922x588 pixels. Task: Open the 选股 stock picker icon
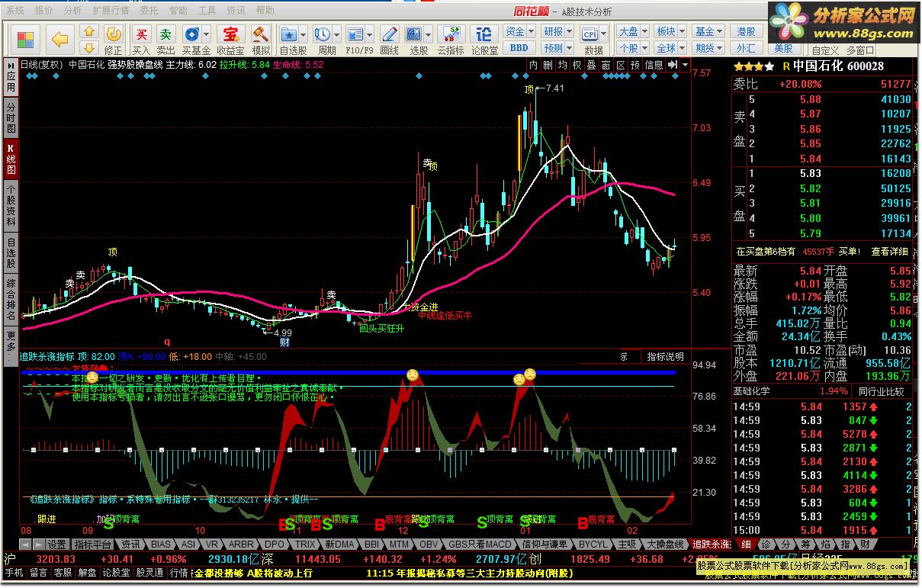(x=413, y=34)
